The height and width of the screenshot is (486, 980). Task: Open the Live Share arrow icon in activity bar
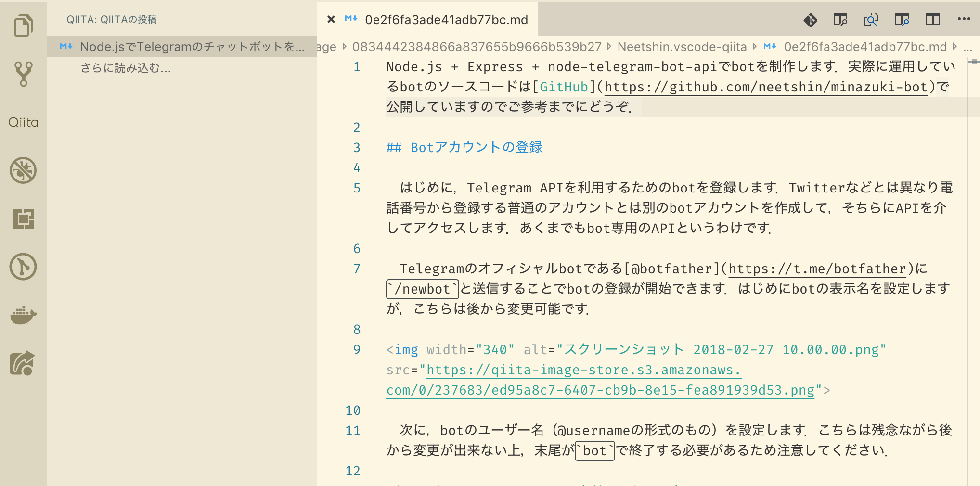(23, 363)
